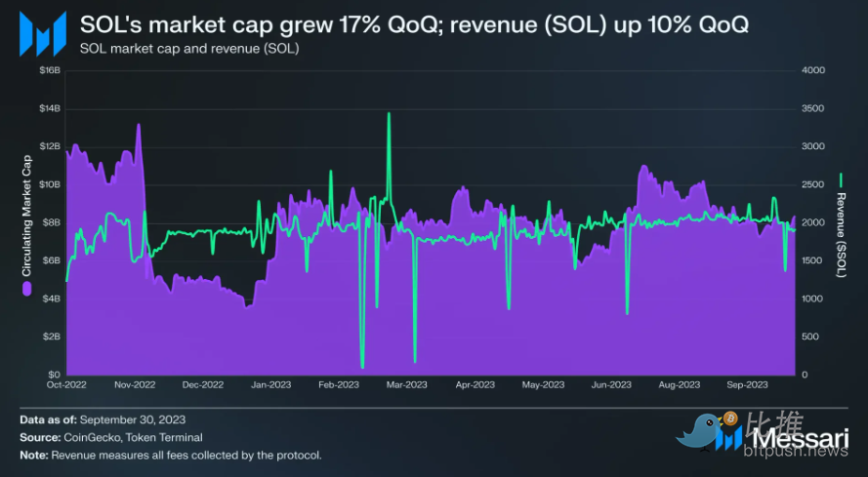Image resolution: width=868 pixels, height=477 pixels.
Task: Click the green Revenue legend line marker
Action: (x=841, y=180)
